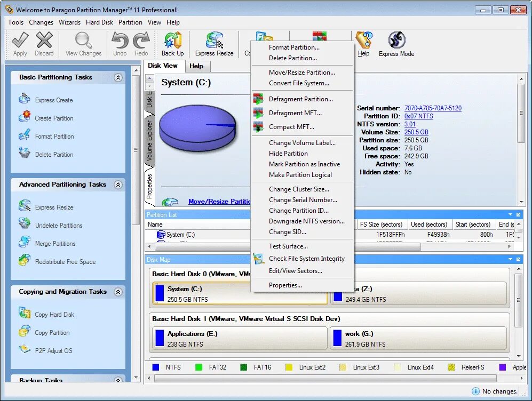Click Format Partition task icon in sidebar
532x401 pixels.
click(x=25, y=135)
